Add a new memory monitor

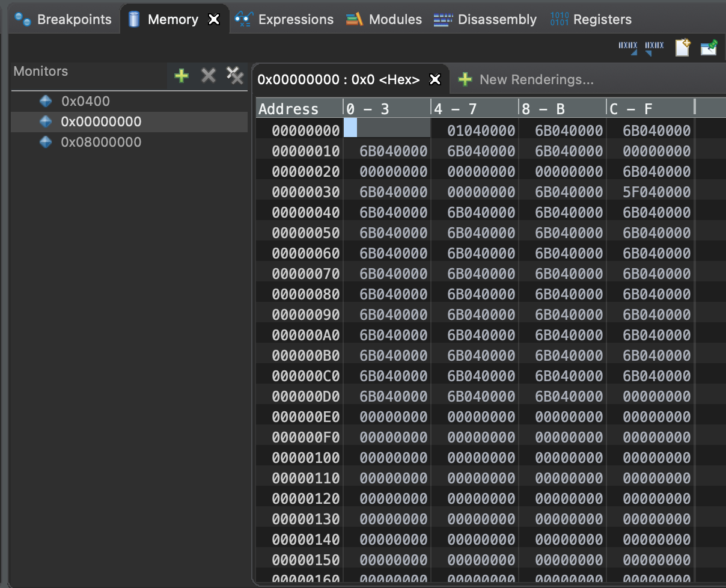181,75
